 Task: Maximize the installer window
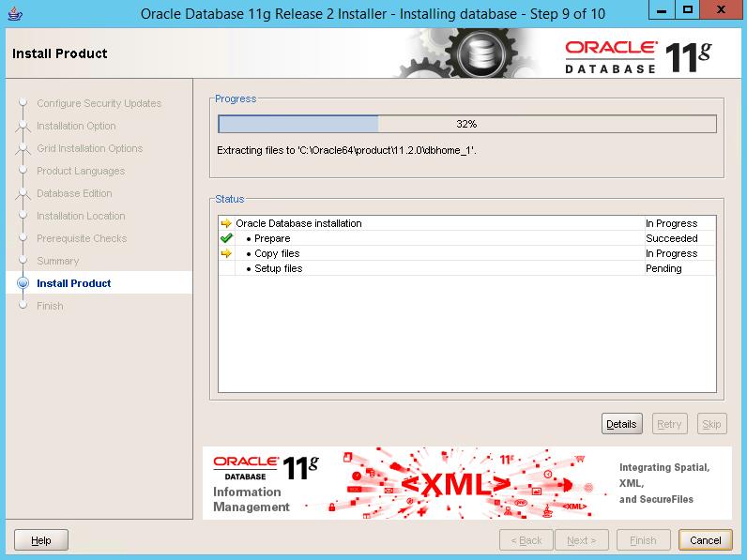pyautogui.click(x=688, y=9)
